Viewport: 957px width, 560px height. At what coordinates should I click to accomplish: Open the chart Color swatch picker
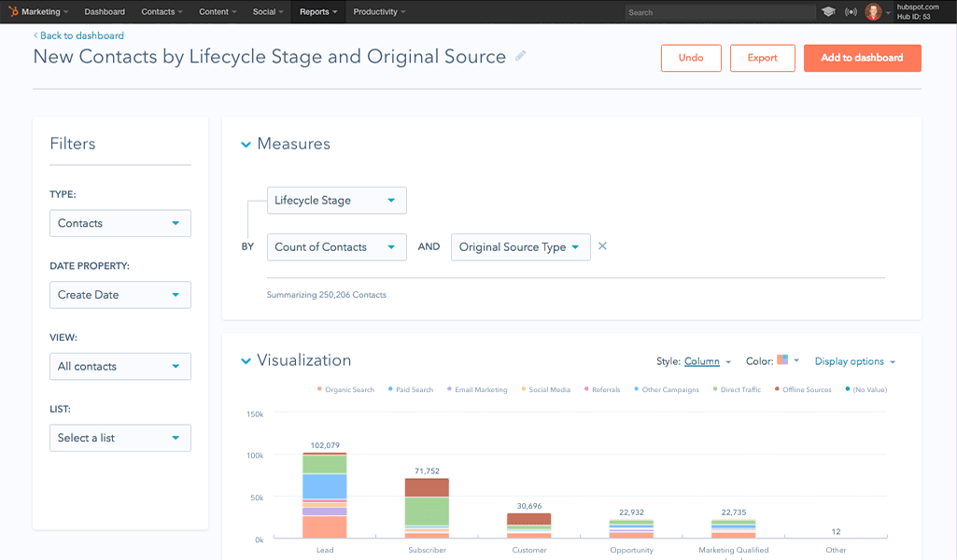coord(783,361)
